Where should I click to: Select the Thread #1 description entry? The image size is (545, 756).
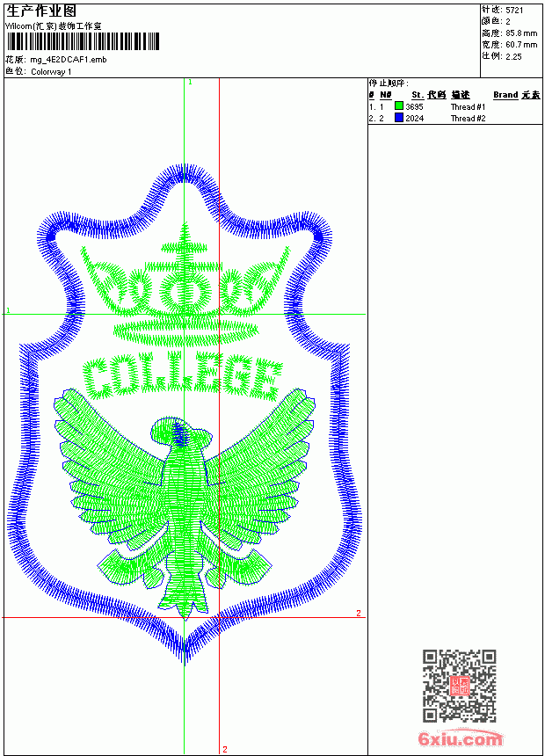pyautogui.click(x=468, y=107)
